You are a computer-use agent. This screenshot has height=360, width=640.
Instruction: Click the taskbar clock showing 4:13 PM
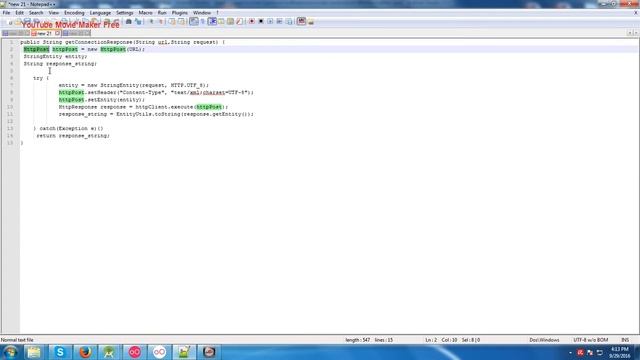tap(620, 352)
